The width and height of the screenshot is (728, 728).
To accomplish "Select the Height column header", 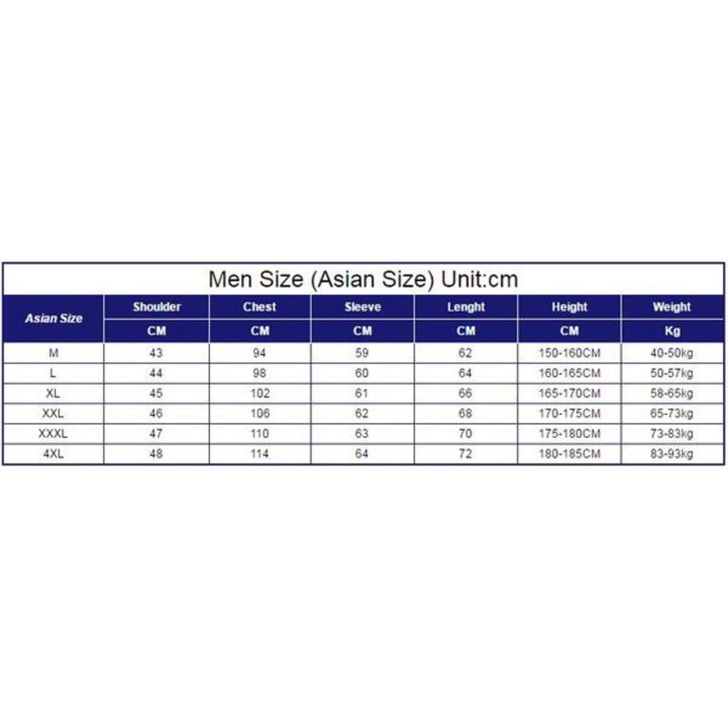I will (569, 307).
